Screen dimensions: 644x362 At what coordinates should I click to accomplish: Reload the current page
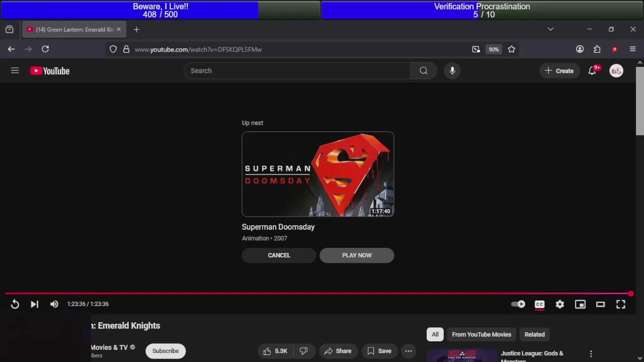(x=45, y=49)
